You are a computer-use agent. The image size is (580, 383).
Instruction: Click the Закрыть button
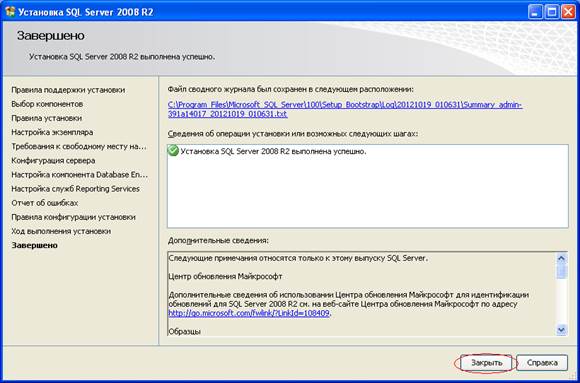coord(486,362)
